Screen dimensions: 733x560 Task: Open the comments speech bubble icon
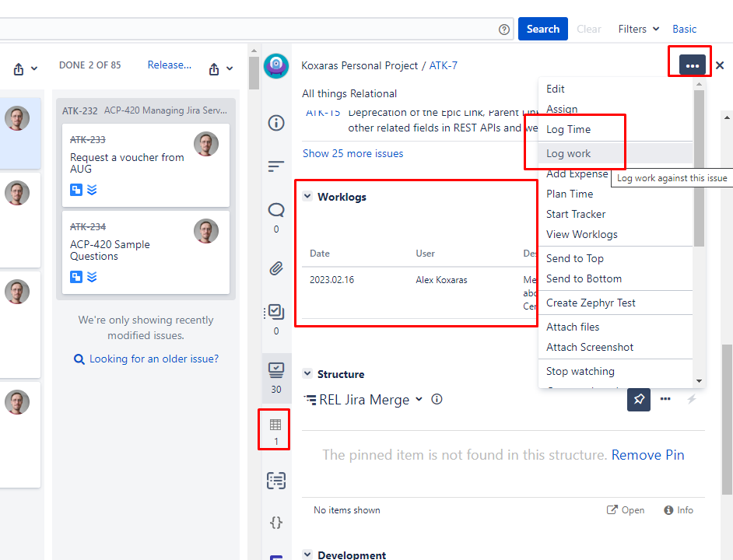pos(276,210)
